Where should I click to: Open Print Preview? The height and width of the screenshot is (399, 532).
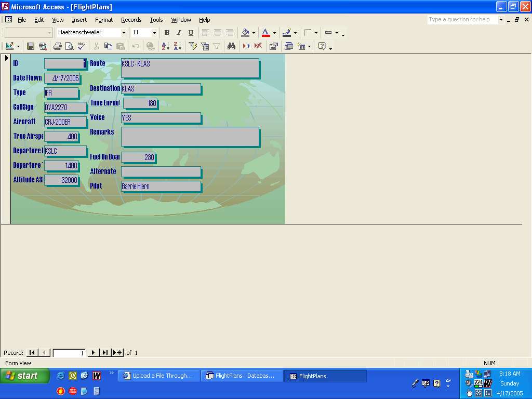click(x=69, y=46)
